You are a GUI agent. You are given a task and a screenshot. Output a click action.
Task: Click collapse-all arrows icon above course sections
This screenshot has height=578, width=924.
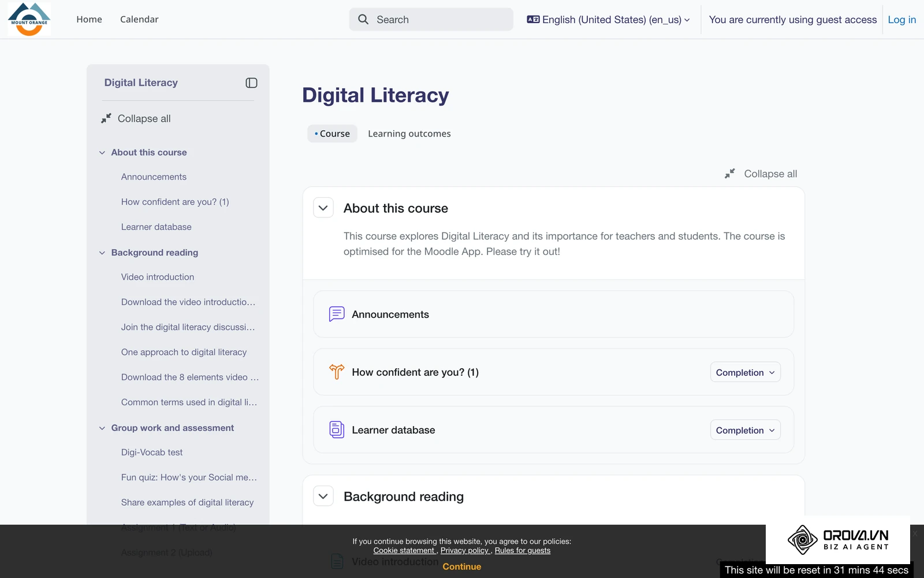pos(730,173)
